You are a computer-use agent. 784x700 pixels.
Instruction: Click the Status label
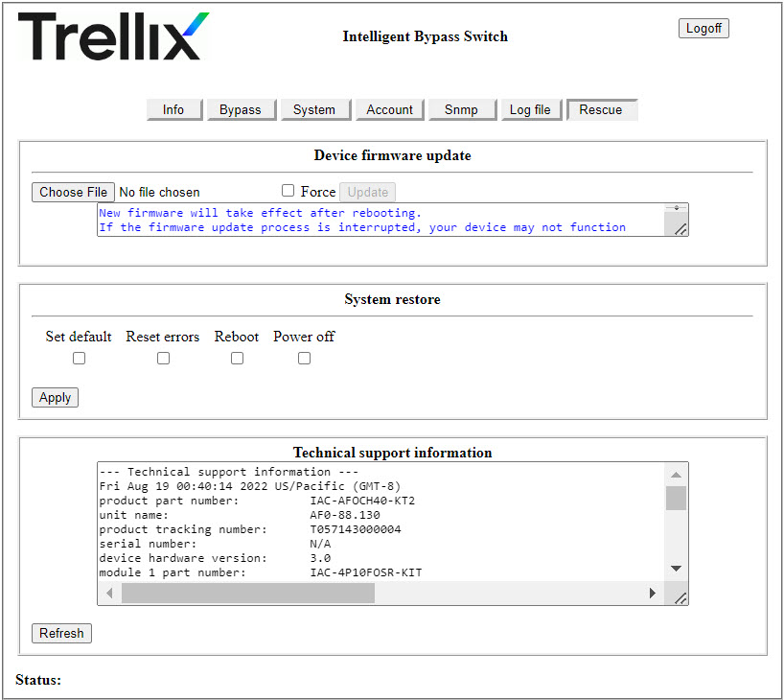pos(38,680)
